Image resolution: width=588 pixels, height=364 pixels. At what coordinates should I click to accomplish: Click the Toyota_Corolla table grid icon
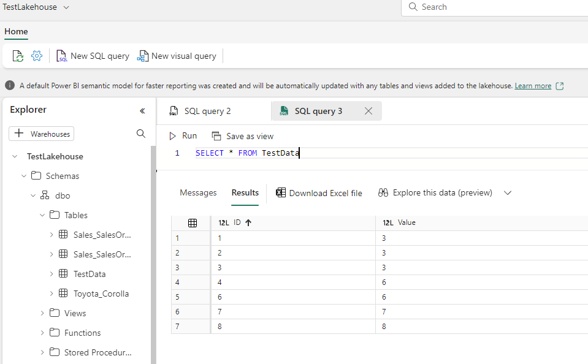click(63, 293)
